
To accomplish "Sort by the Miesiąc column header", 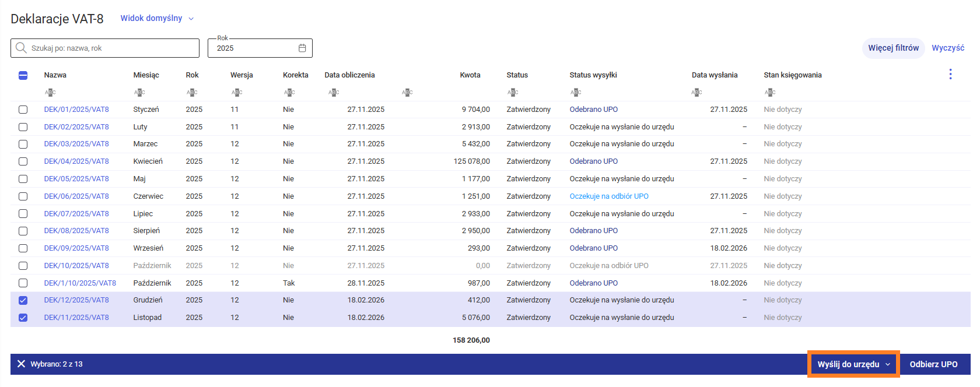I will tap(146, 75).
